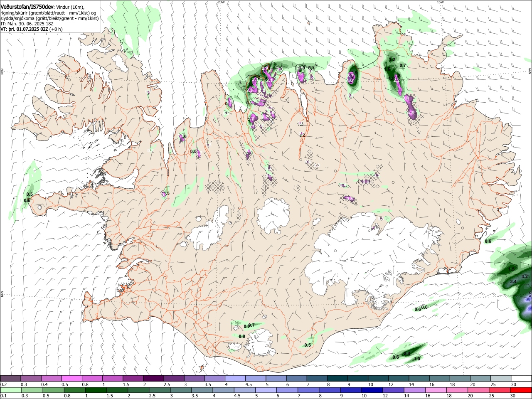Select the light green 0.3 swatch in the lower legend row
532x399 pixels.
(x=32, y=390)
